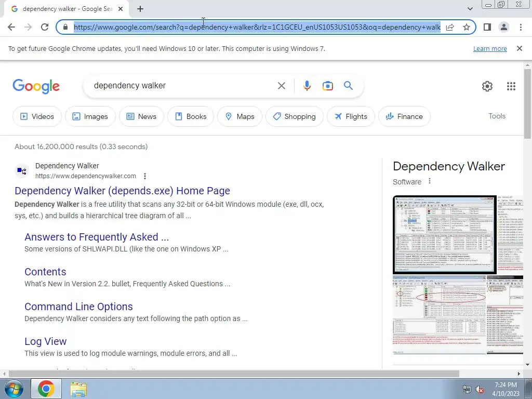Screen dimensions: 532x399
Task: Reload the current page
Action: click(x=45, y=27)
